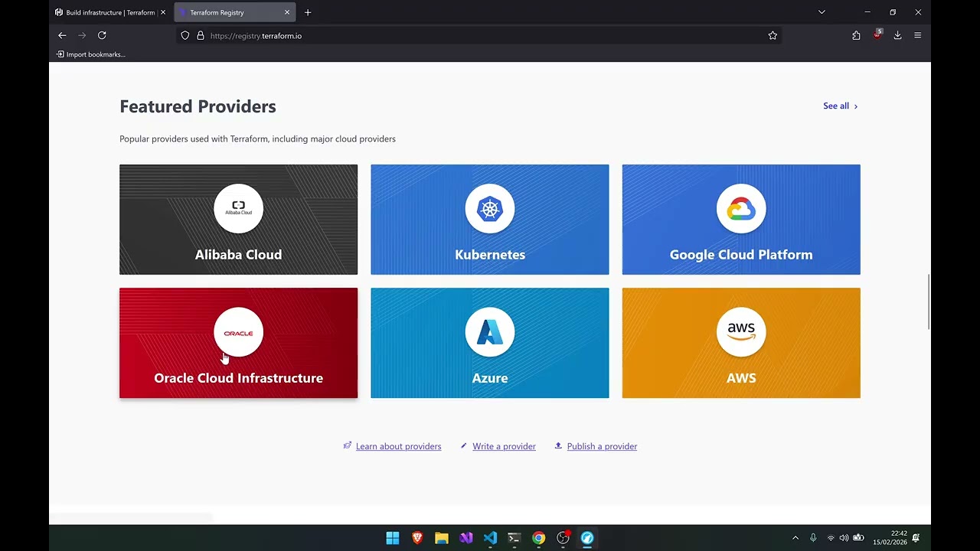This screenshot has width=980, height=551.
Task: Open the Alibaba Cloud provider card
Action: pos(238,220)
